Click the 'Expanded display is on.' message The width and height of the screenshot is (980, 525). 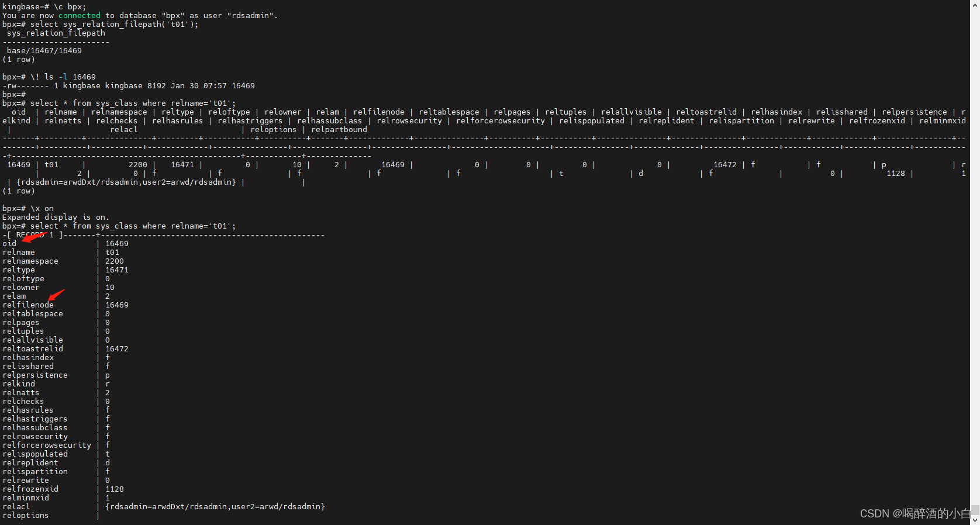coord(56,217)
